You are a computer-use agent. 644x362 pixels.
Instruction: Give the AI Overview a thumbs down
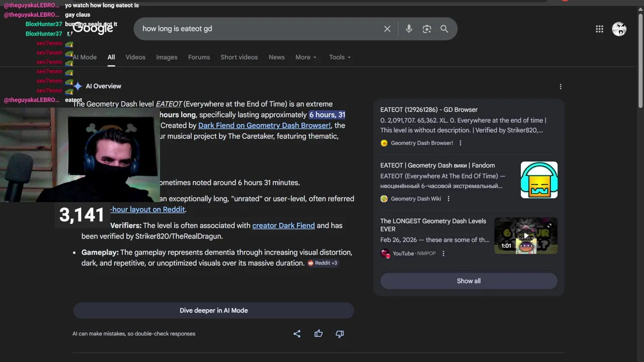(x=340, y=333)
